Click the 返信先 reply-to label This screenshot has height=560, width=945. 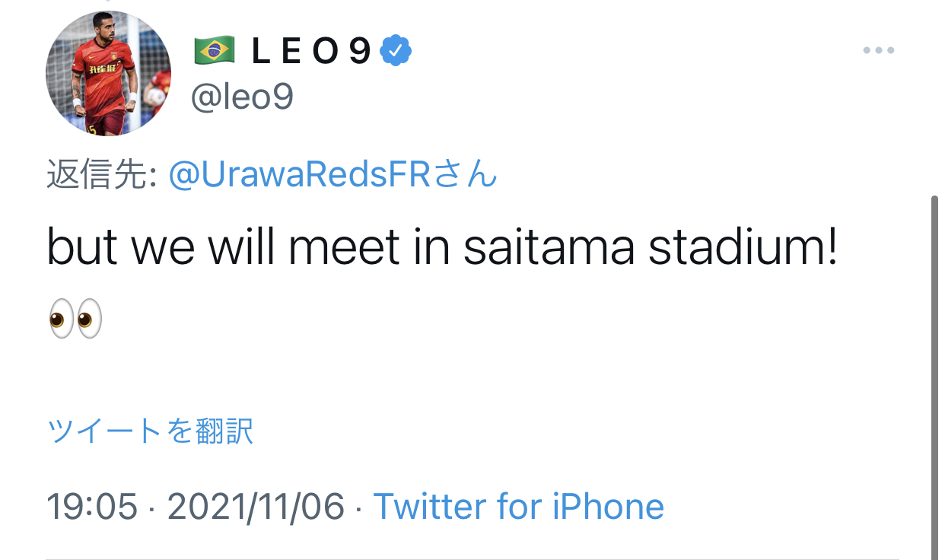pyautogui.click(x=101, y=175)
